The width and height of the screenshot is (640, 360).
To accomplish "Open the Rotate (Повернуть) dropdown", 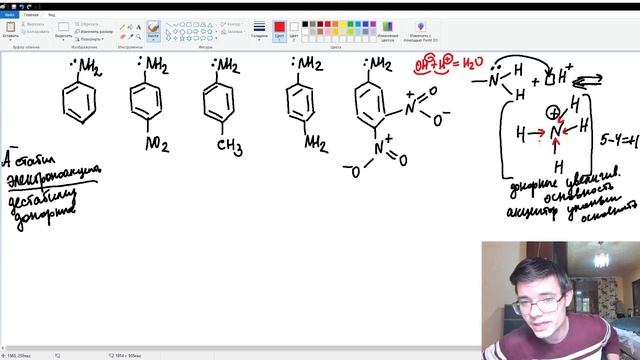I will [89, 39].
